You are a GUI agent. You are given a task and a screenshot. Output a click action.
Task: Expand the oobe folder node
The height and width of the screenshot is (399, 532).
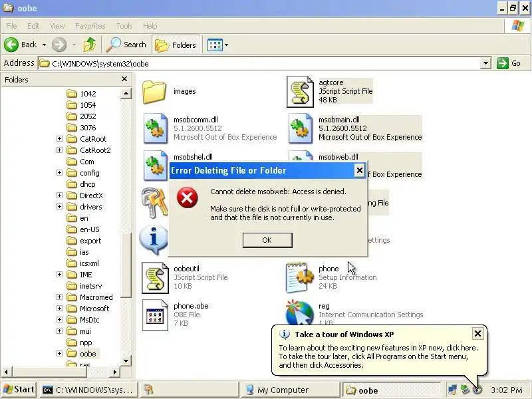coord(59,354)
